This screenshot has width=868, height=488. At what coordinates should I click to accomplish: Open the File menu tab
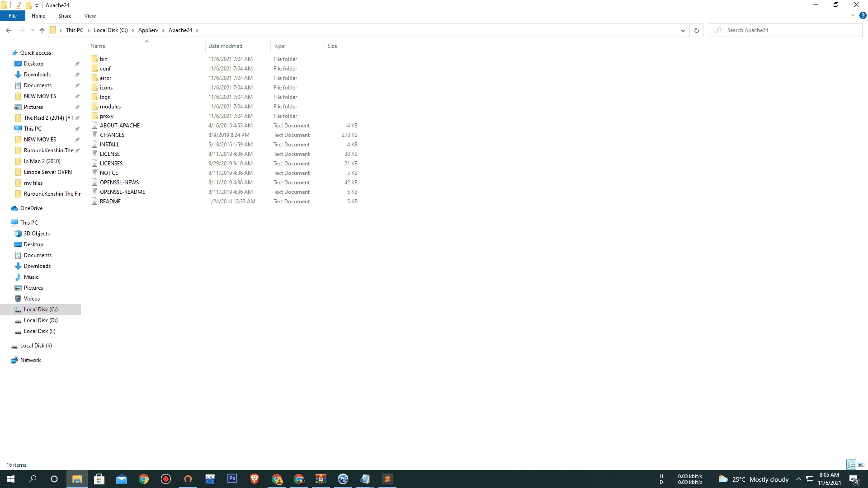pyautogui.click(x=13, y=16)
